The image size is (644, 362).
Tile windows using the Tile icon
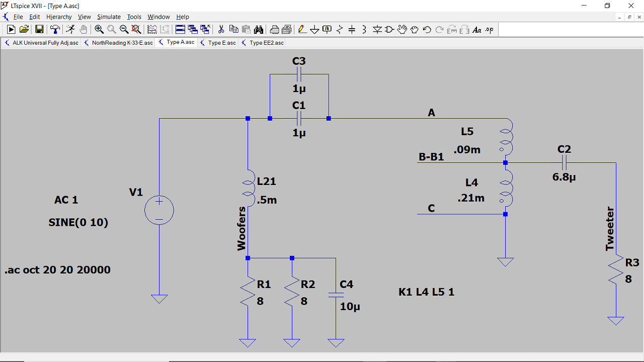(x=180, y=30)
